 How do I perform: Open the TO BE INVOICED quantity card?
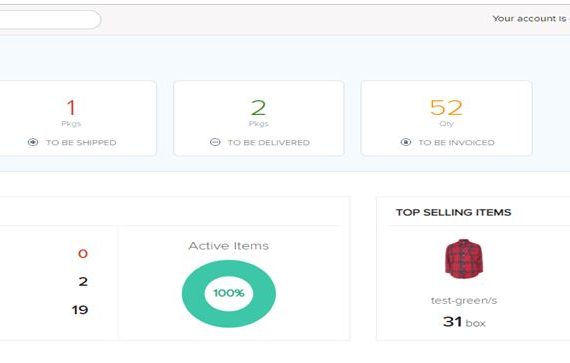coord(447,118)
